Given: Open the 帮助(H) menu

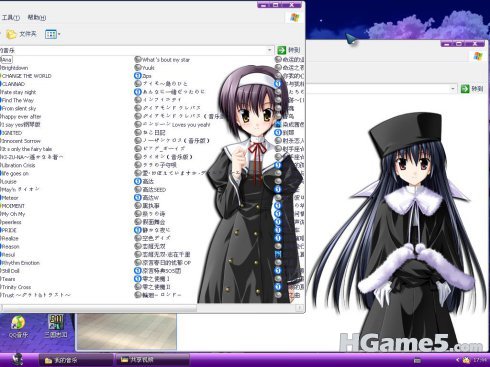Looking at the screenshot, I should [x=36, y=18].
